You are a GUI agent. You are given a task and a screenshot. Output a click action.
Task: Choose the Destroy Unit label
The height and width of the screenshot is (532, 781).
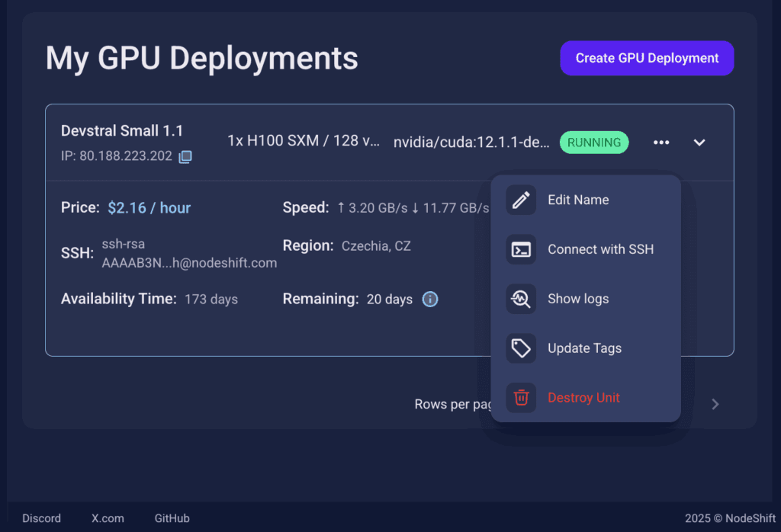583,398
